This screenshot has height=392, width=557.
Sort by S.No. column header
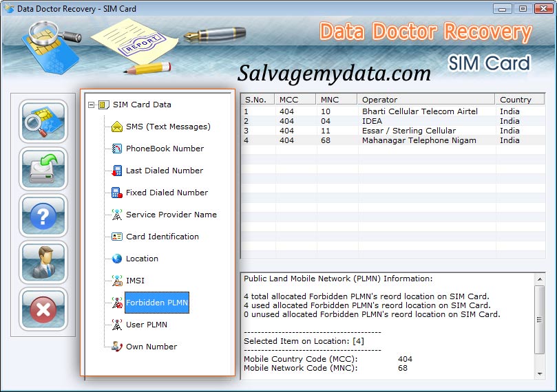(258, 99)
